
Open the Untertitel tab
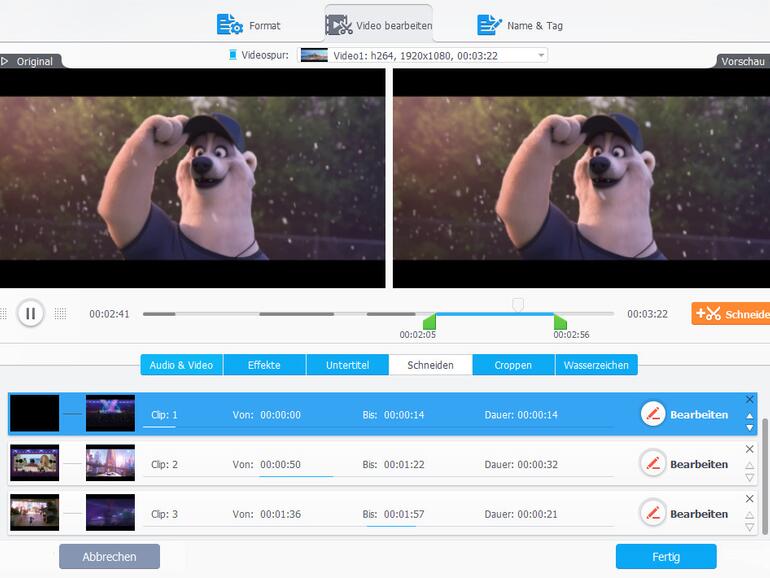347,365
